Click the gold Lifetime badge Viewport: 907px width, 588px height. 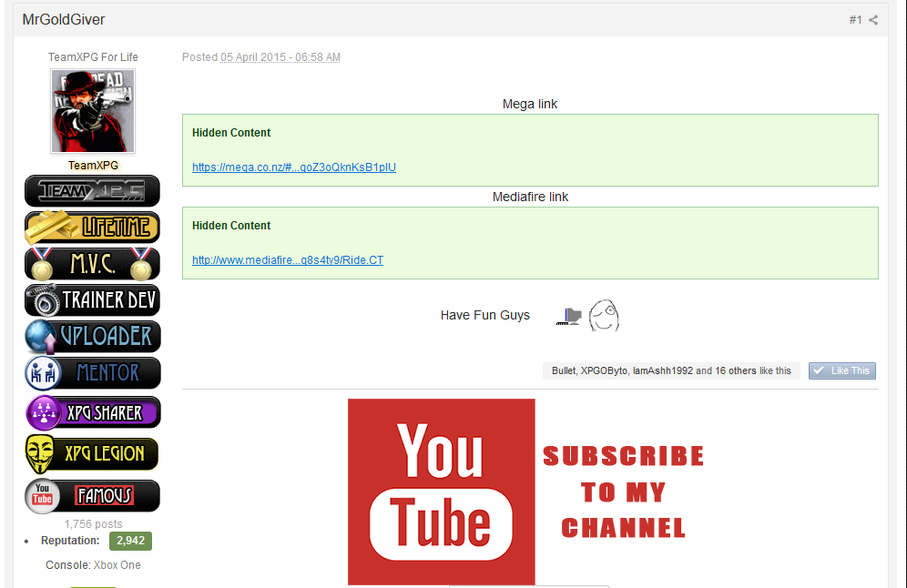pos(92,228)
